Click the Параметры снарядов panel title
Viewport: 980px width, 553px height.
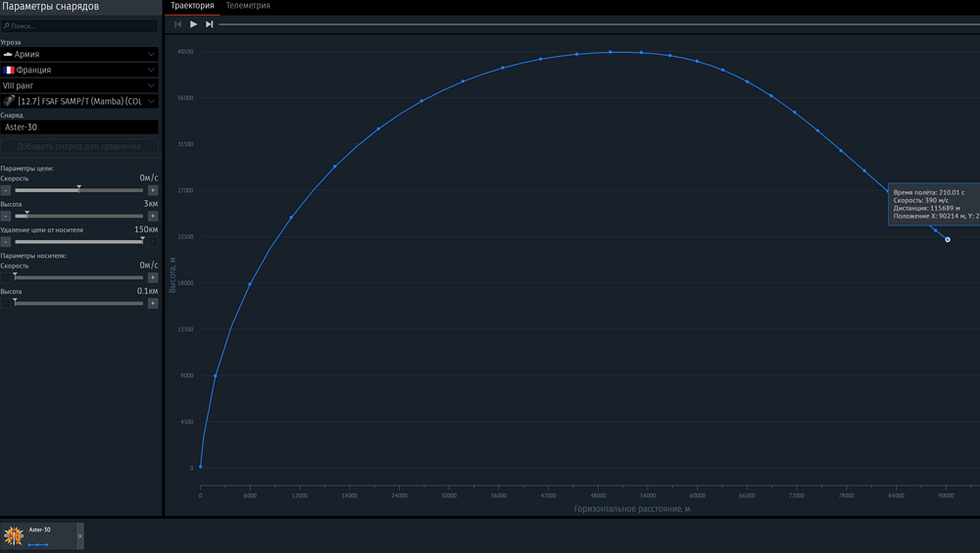[51, 6]
